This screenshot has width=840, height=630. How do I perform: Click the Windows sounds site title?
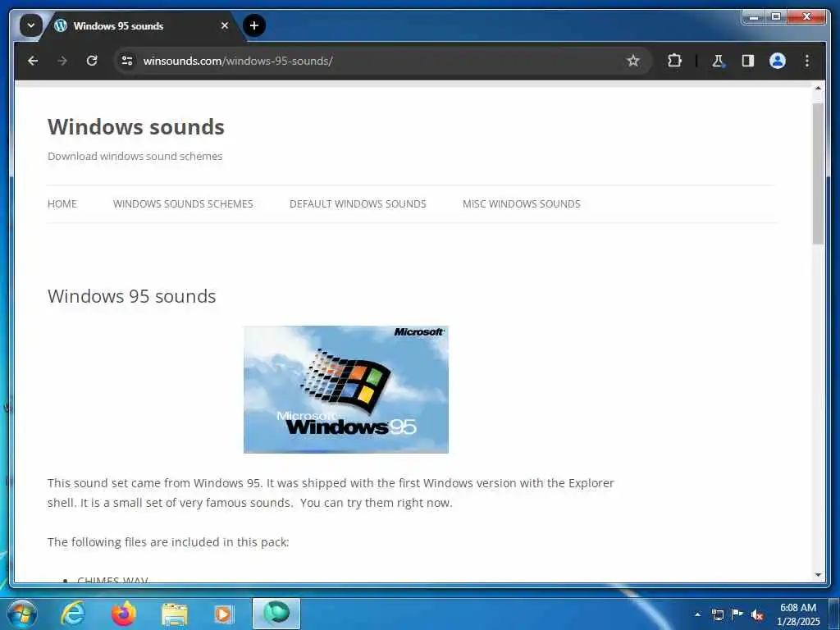136,127
